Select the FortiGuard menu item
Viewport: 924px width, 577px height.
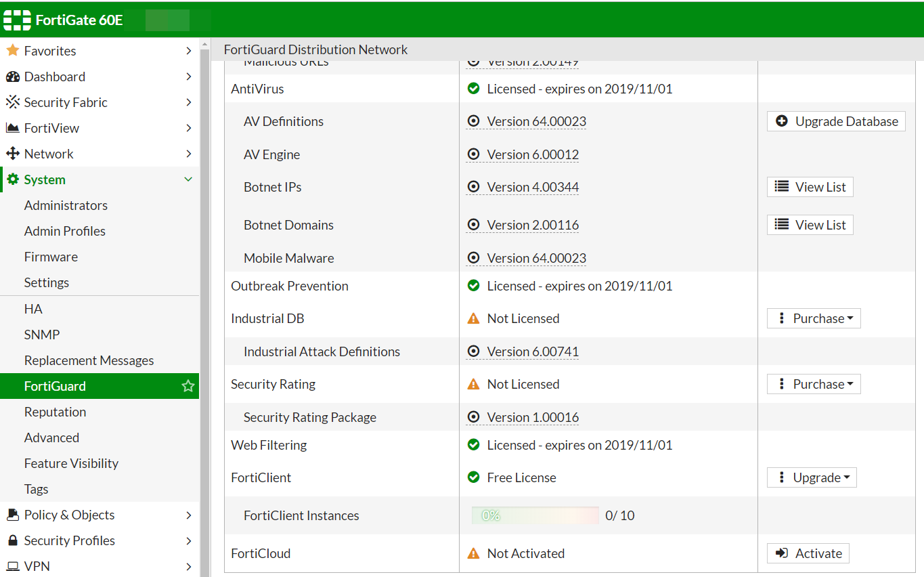click(x=100, y=386)
